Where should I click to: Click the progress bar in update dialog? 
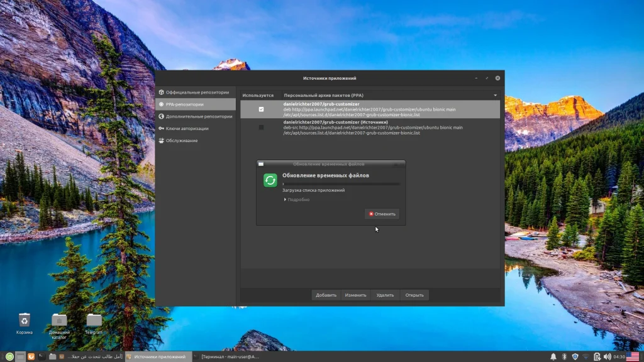pos(341,184)
